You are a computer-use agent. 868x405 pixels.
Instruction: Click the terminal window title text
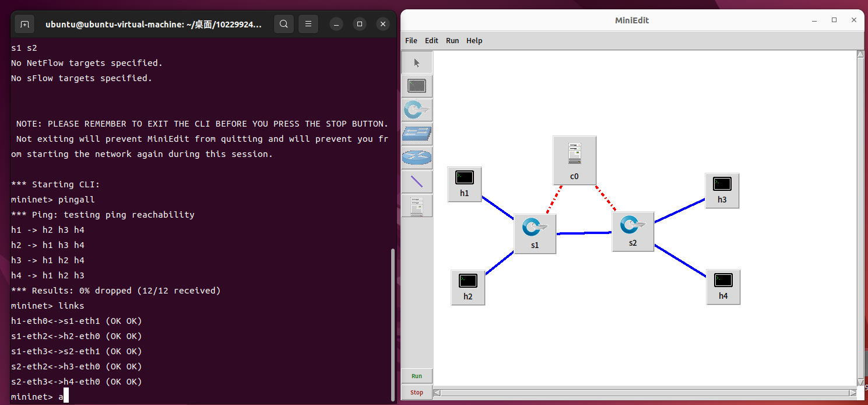point(154,25)
